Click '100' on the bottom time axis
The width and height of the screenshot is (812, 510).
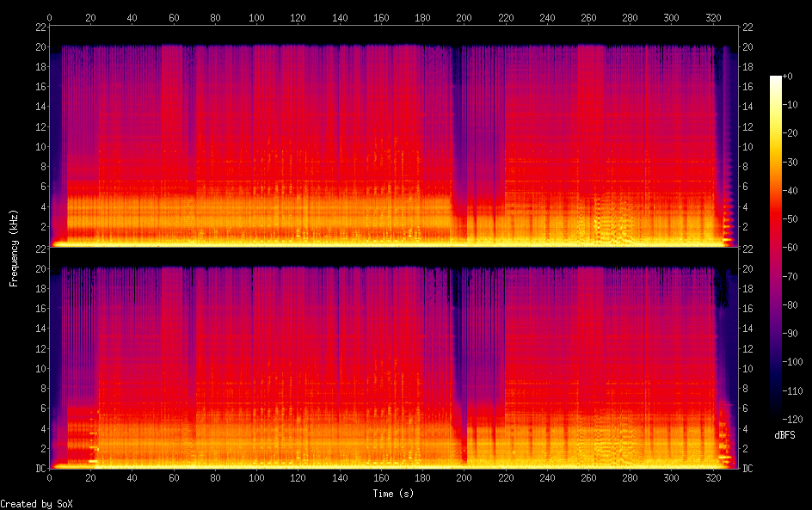click(x=256, y=478)
